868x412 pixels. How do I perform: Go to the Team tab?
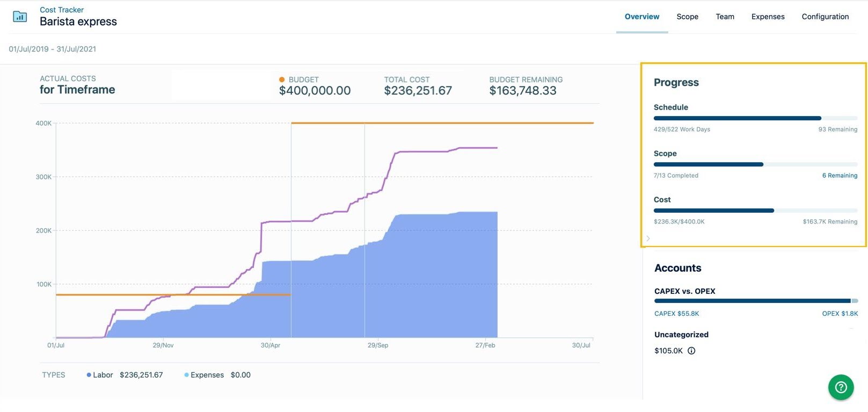coord(725,17)
